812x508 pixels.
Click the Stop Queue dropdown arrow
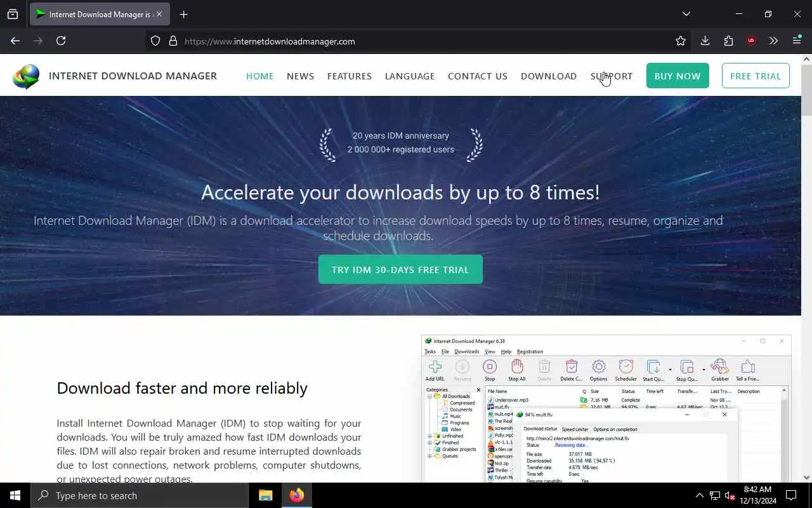click(x=704, y=370)
